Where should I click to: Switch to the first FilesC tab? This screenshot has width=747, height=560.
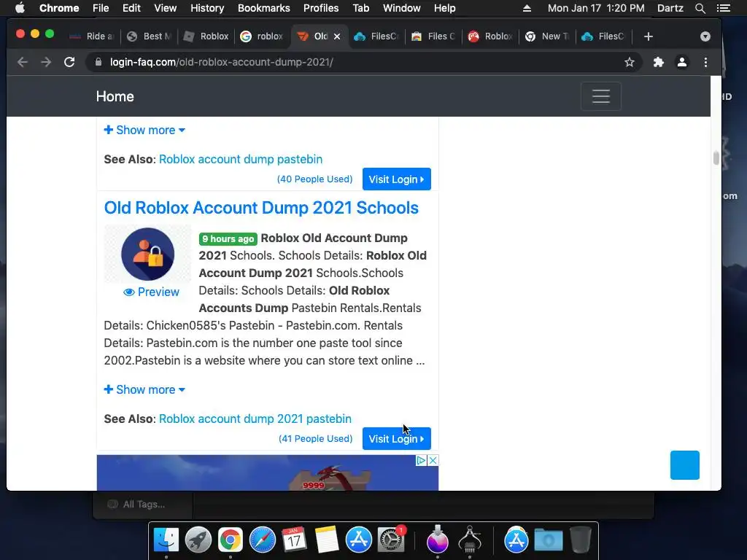point(376,36)
